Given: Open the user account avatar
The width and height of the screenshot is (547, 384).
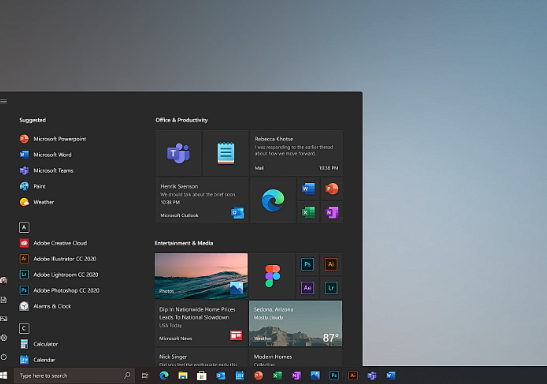Looking at the screenshot, I should 3,280.
